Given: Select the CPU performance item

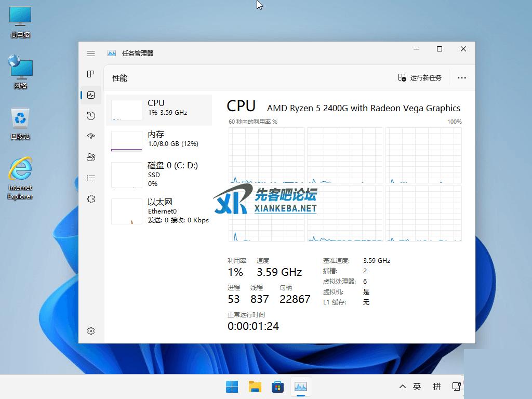Looking at the screenshot, I should coord(159,110).
